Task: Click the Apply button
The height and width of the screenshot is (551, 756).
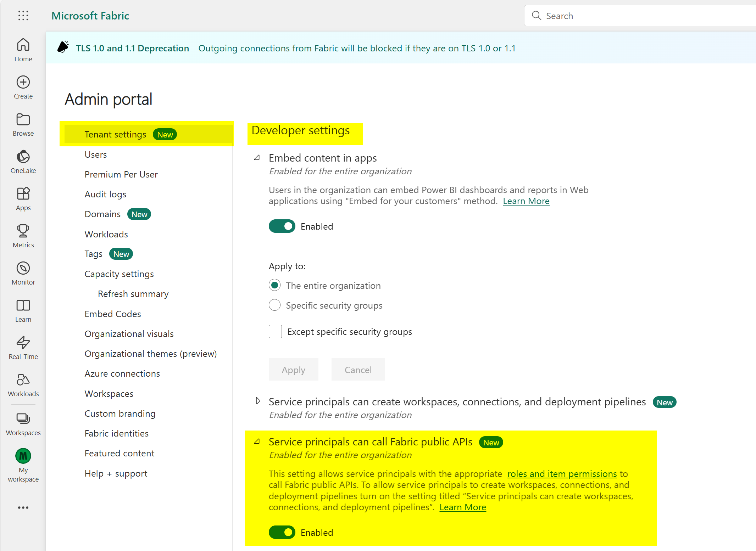Action: (294, 370)
